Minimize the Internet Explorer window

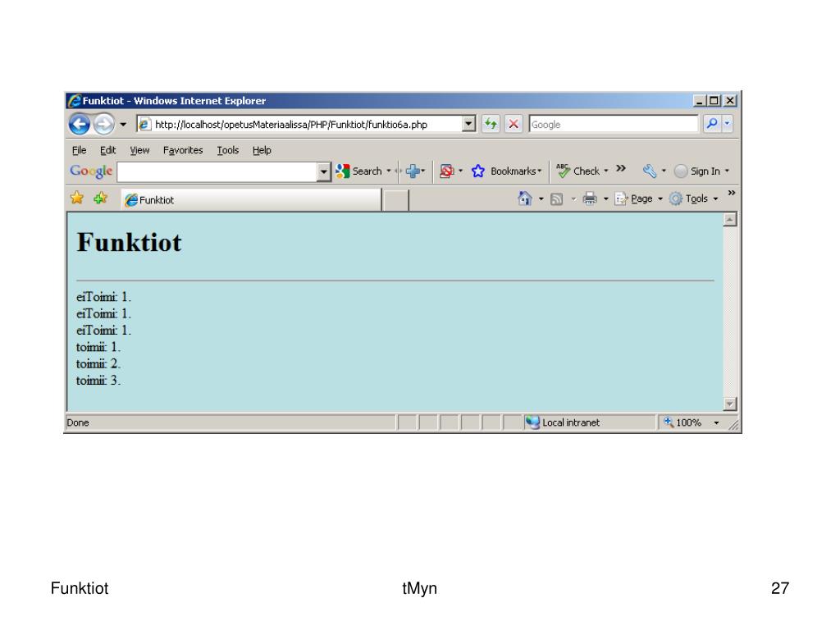click(x=699, y=101)
